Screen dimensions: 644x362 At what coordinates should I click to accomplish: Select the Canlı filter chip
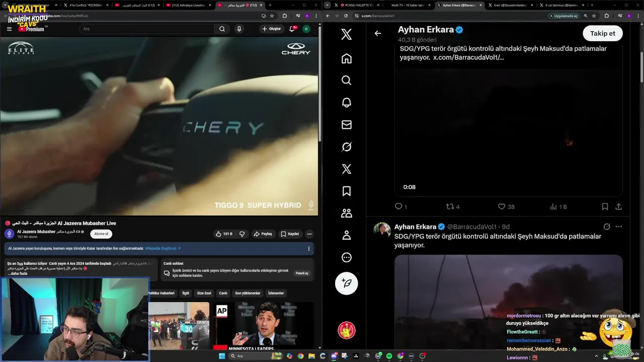tap(223, 293)
